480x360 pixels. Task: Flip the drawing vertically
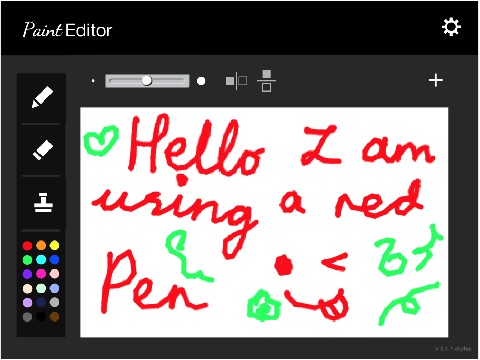(266, 81)
